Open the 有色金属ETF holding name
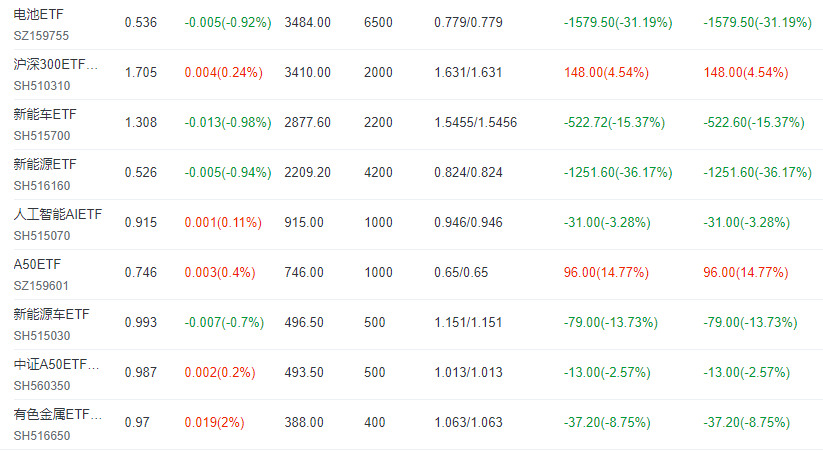 (x=58, y=414)
